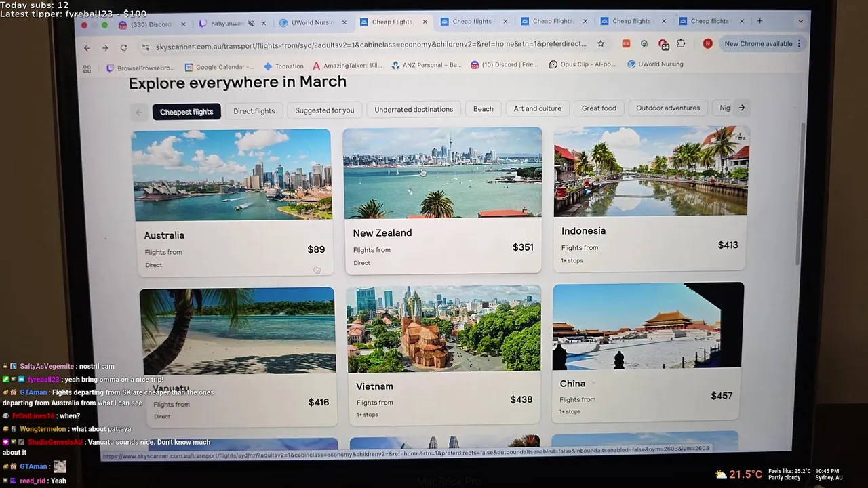Image resolution: width=868 pixels, height=488 pixels.
Task: Select the Outdoor adventures chip
Action: coord(668,108)
